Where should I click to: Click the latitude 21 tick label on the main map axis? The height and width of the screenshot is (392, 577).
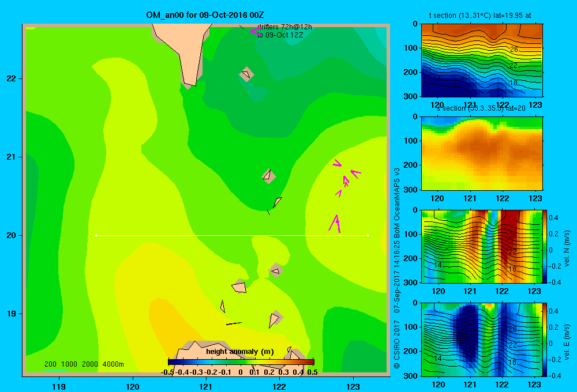tap(12, 157)
